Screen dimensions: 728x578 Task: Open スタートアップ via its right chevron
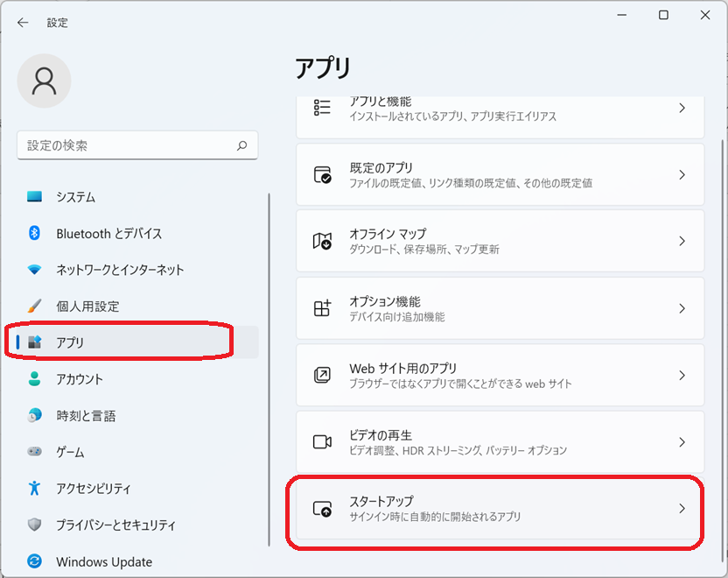tap(682, 509)
